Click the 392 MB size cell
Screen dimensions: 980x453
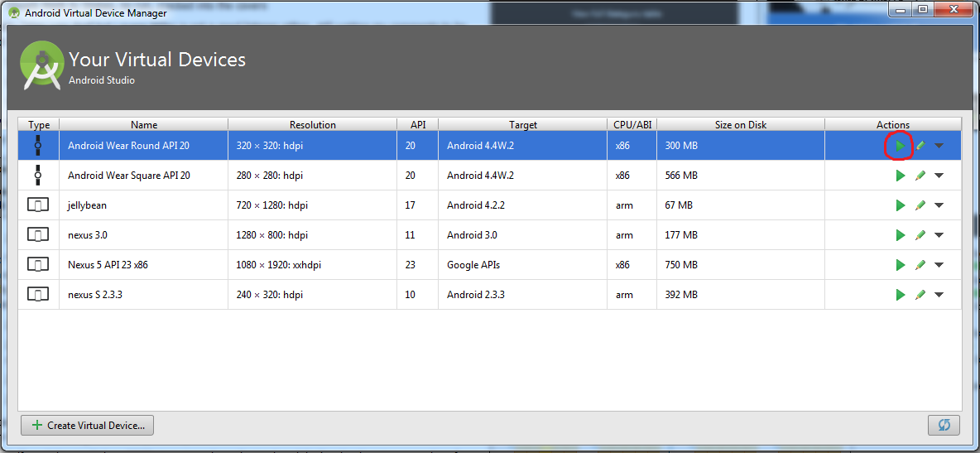pyautogui.click(x=741, y=295)
